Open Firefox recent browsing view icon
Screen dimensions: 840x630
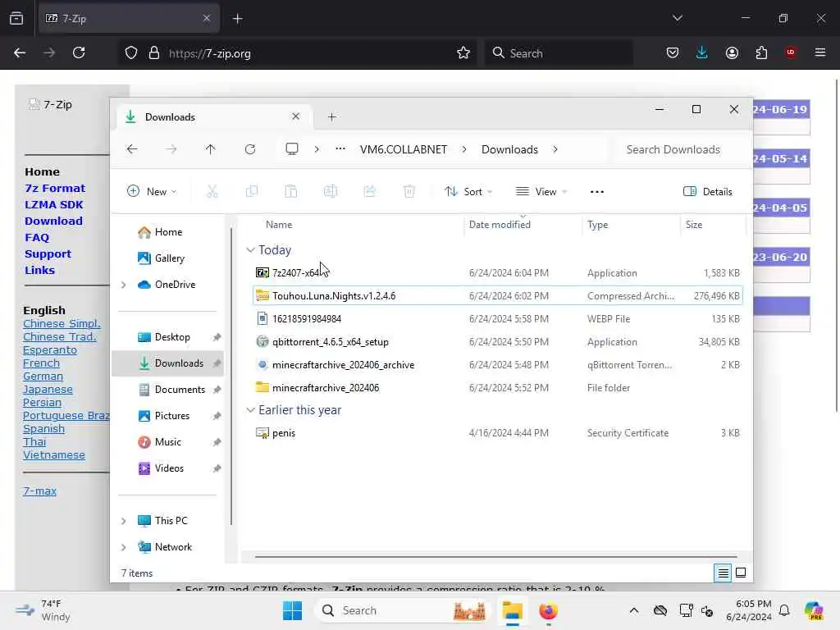16,19
